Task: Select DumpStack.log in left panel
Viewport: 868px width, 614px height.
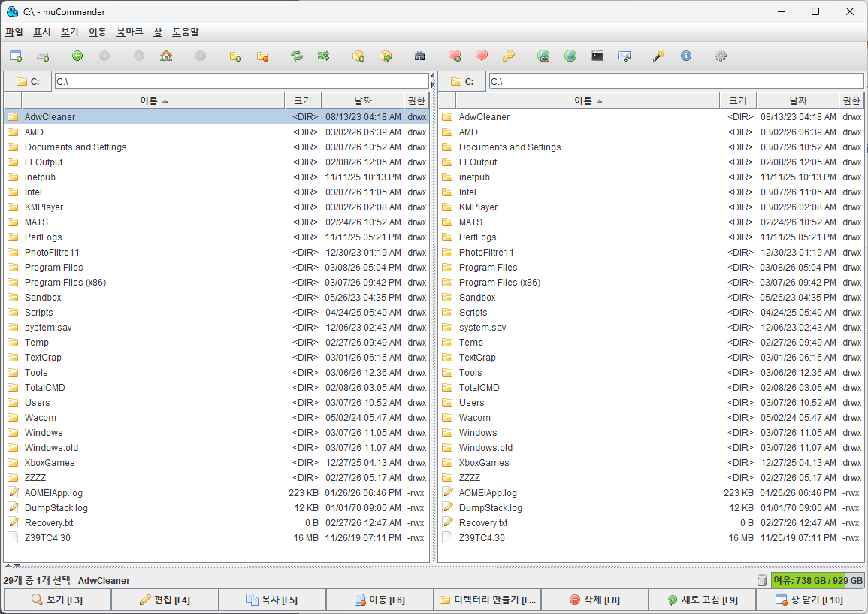Action: [216, 508]
